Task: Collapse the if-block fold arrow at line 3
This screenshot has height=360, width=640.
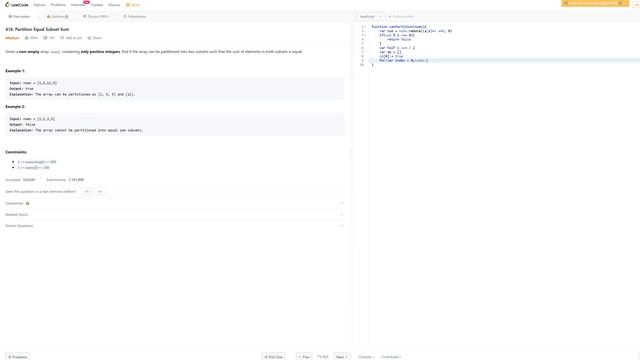Action: [x=365, y=35]
